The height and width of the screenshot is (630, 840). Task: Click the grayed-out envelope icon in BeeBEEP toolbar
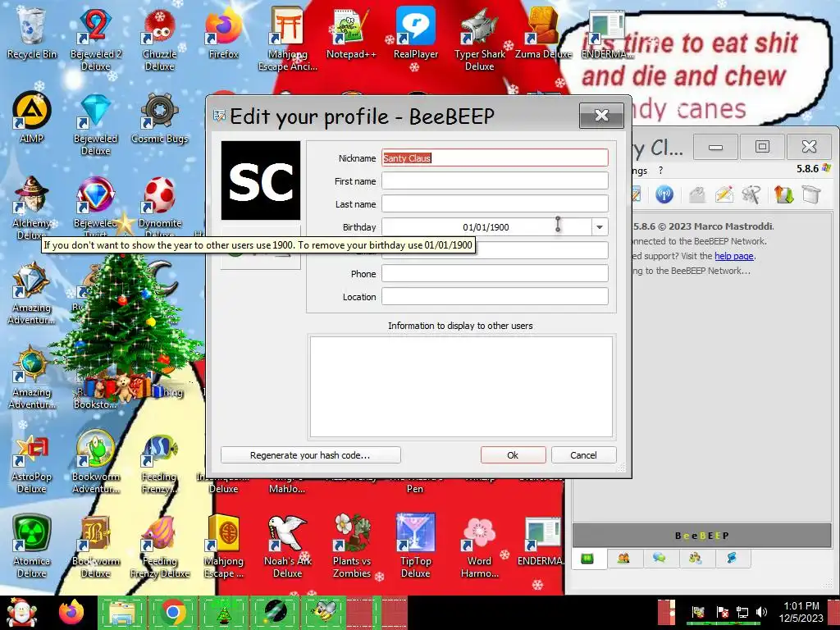tap(696, 194)
